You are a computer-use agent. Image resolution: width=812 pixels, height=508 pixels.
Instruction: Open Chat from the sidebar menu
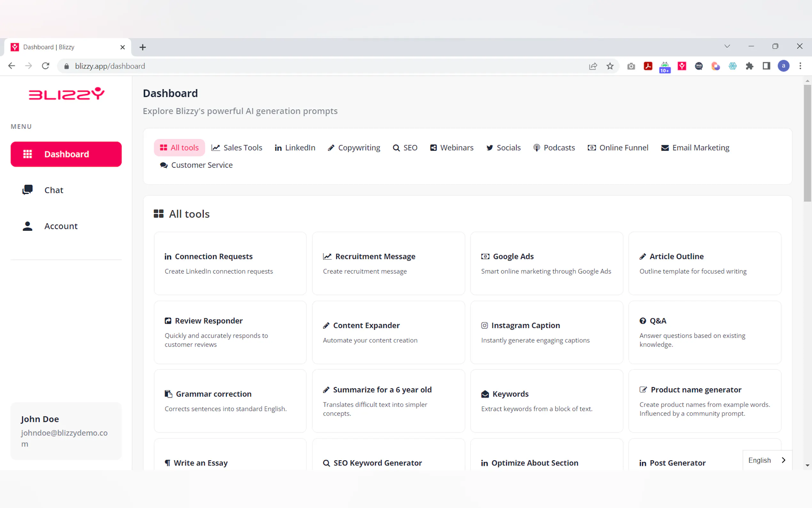[x=54, y=190]
